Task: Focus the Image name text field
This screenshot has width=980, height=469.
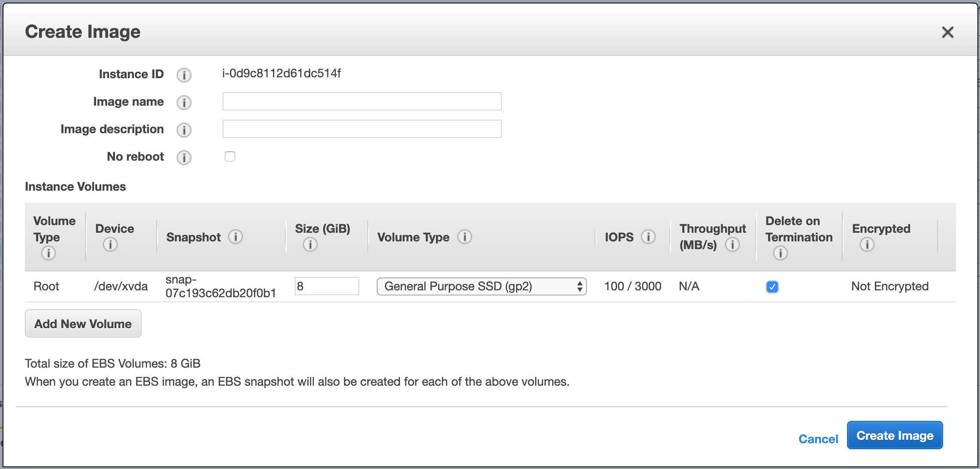Action: point(362,101)
